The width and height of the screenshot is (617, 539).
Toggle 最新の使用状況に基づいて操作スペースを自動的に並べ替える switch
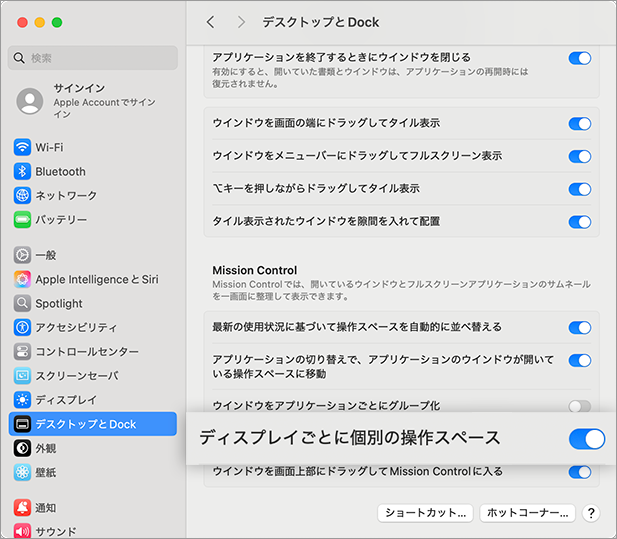click(580, 328)
